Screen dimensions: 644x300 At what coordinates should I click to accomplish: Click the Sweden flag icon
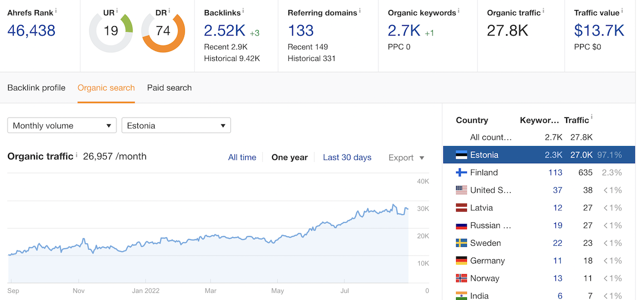[461, 243]
